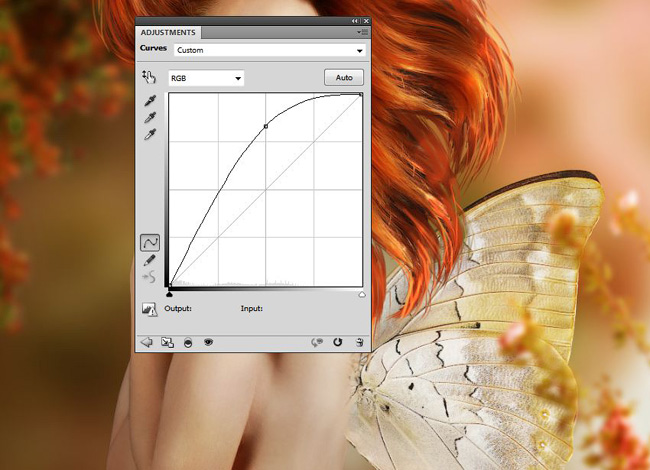The width and height of the screenshot is (650, 470).
Task: Click the histogram warning recalculate icon
Action: [149, 309]
